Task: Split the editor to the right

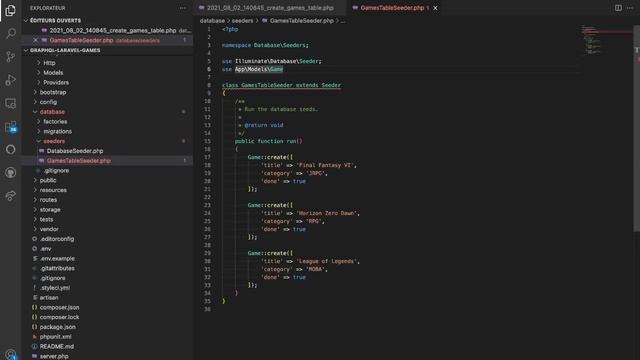Action: click(618, 8)
